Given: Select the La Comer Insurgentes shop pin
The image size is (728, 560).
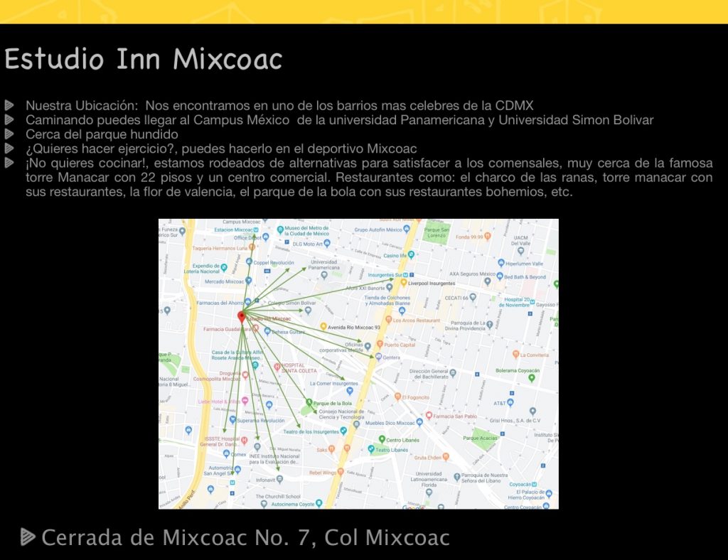Looking at the screenshot, I should click(x=350, y=391).
